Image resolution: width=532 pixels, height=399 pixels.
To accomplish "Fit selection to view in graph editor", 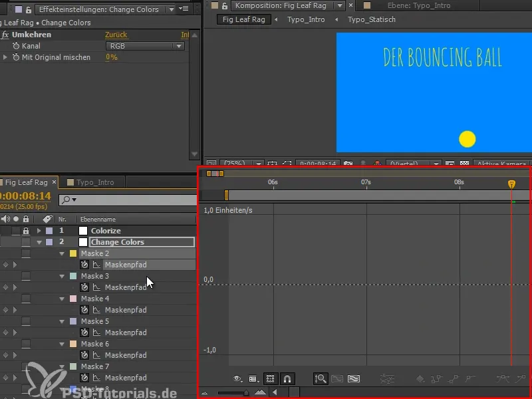I will pyautogui.click(x=337, y=378).
